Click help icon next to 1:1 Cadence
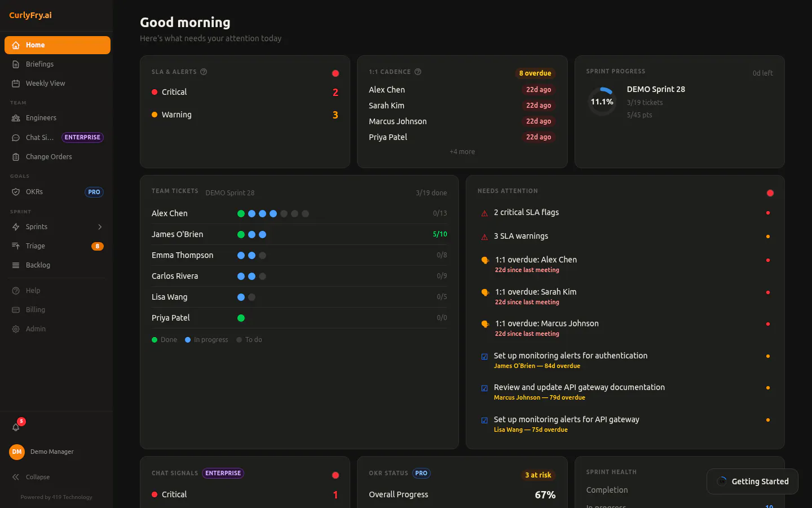Image resolution: width=812 pixels, height=508 pixels. [418, 72]
